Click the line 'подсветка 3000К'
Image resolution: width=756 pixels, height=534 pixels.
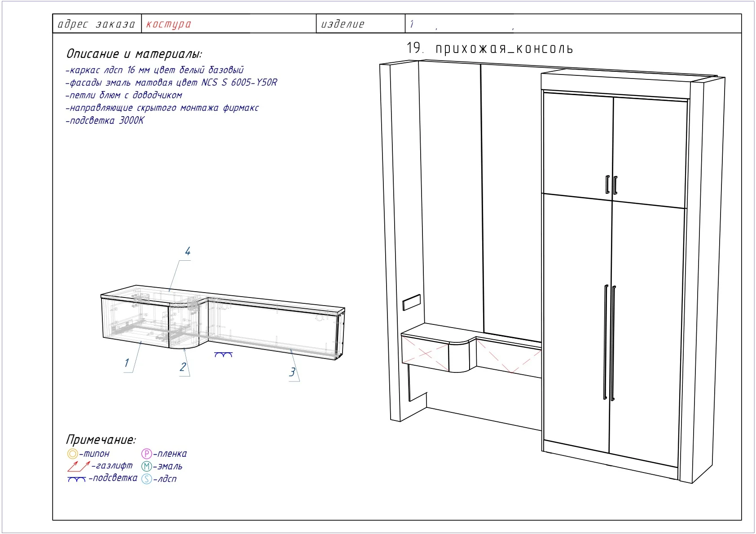(x=105, y=120)
